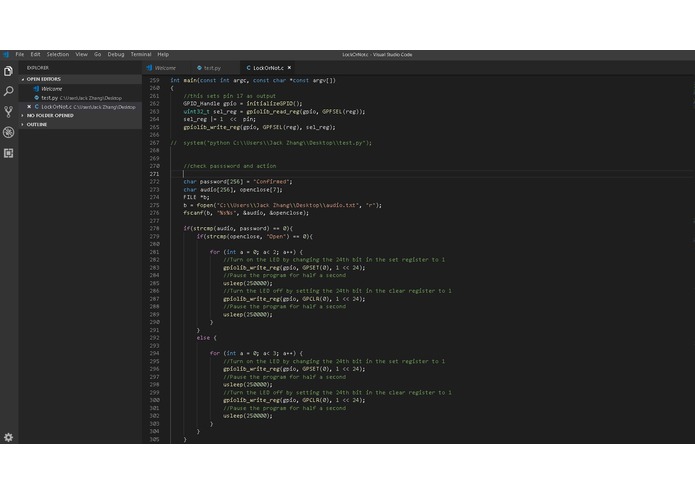Open the Go menu
Image resolution: width=695 pixels, height=494 pixels.
98,54
